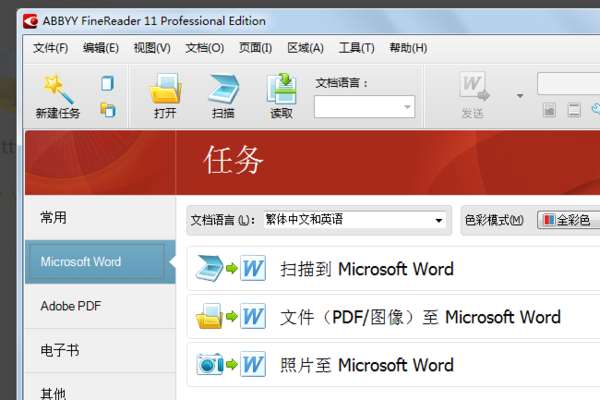Start the 照片至 Microsoft Word task
Viewport: 600px width, 400px height.
pos(393,365)
